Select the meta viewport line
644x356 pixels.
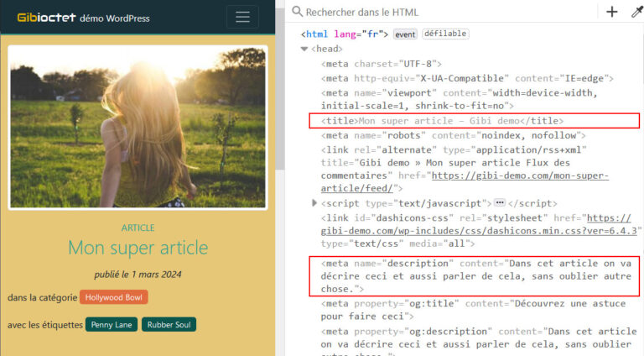(x=459, y=99)
